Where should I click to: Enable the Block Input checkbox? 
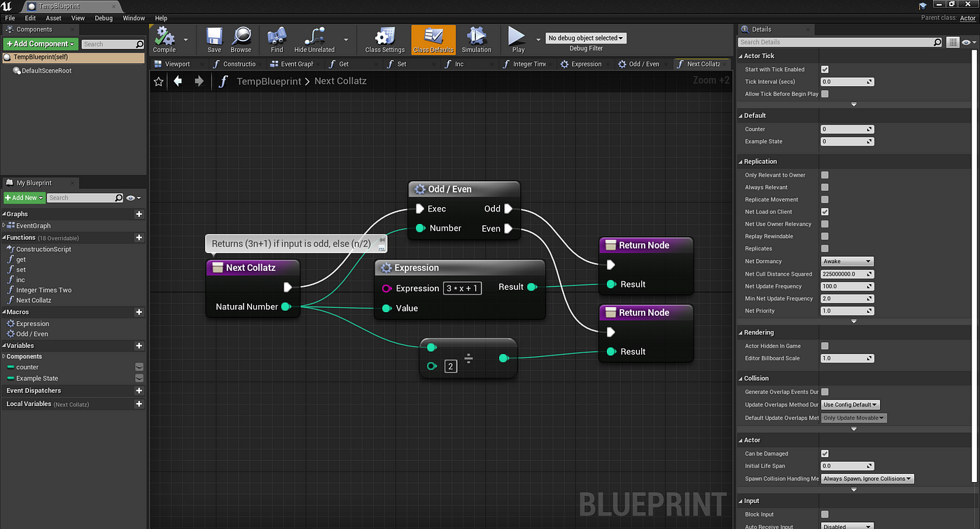click(825, 514)
